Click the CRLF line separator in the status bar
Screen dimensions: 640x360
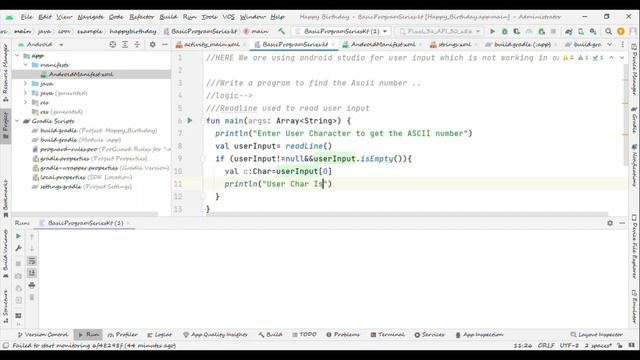click(x=546, y=346)
